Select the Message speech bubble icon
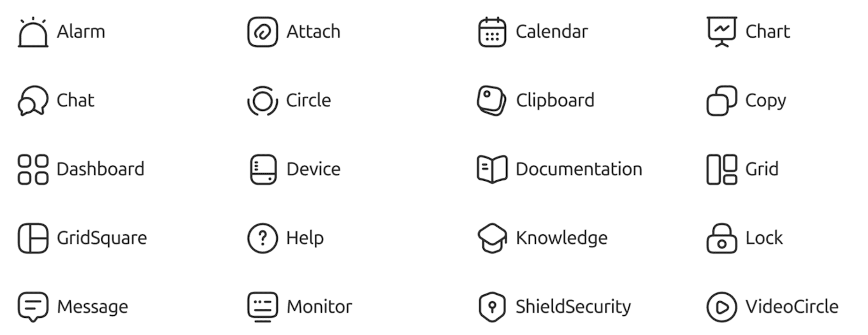Screen dimensions: 868x335 coord(33,307)
